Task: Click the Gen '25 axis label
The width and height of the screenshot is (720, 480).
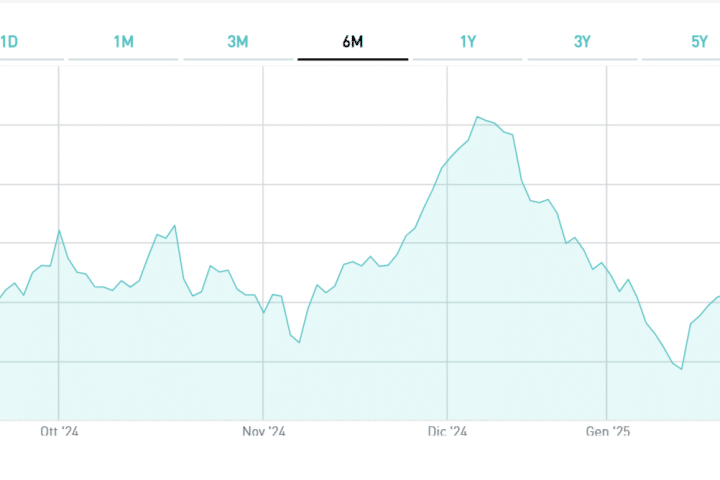Action: tap(607, 432)
